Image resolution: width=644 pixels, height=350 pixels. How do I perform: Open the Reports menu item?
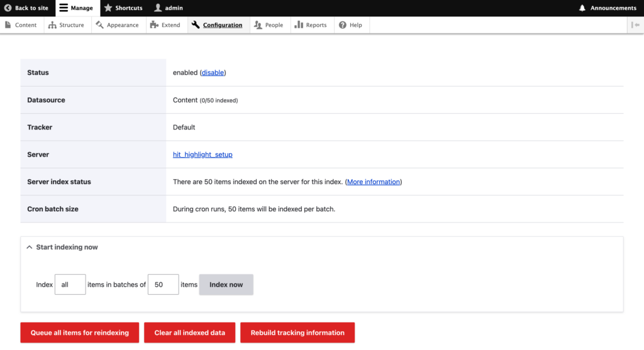(x=316, y=25)
